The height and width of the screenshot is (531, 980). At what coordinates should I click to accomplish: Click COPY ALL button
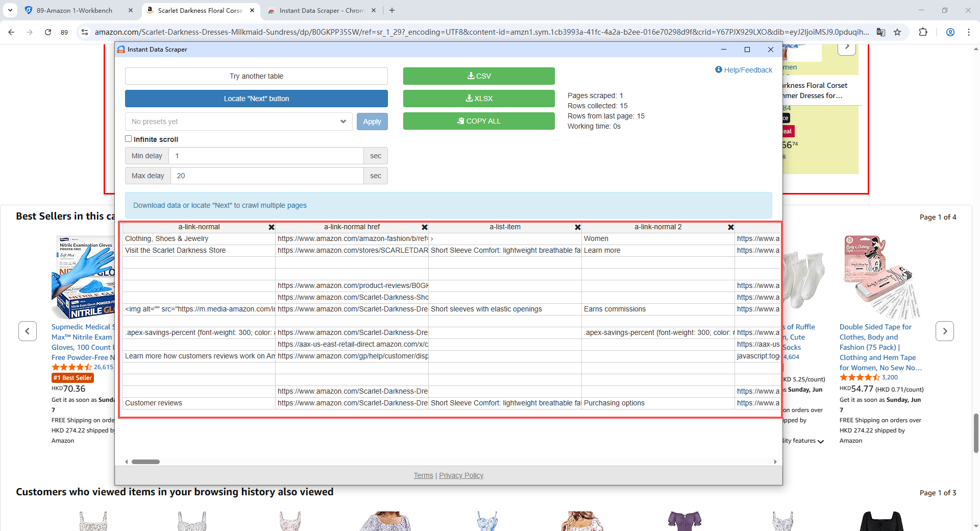click(x=479, y=121)
